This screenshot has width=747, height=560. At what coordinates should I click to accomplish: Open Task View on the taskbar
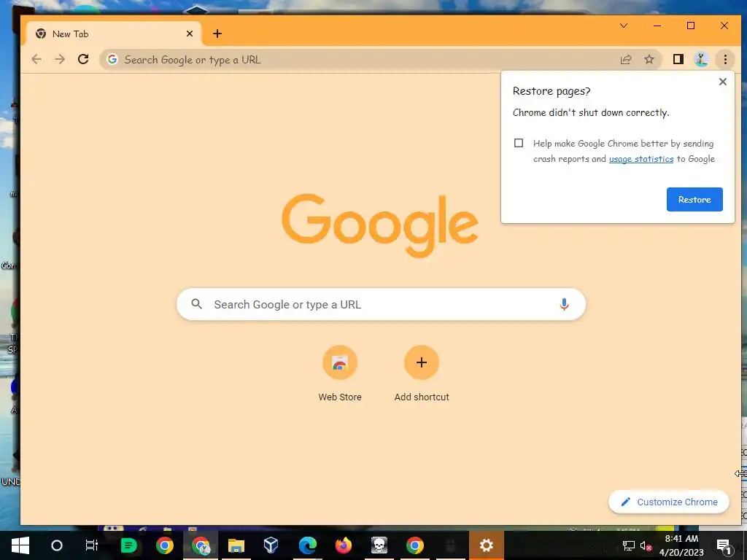click(x=91, y=545)
